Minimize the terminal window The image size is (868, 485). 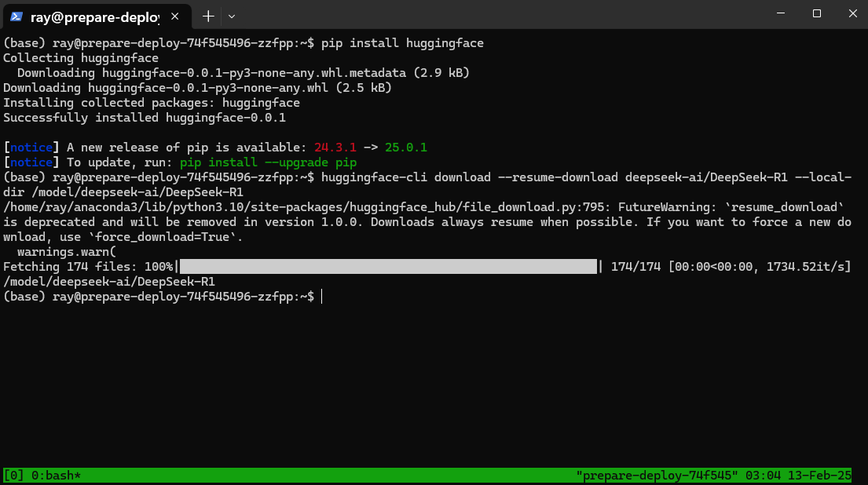[x=780, y=14]
